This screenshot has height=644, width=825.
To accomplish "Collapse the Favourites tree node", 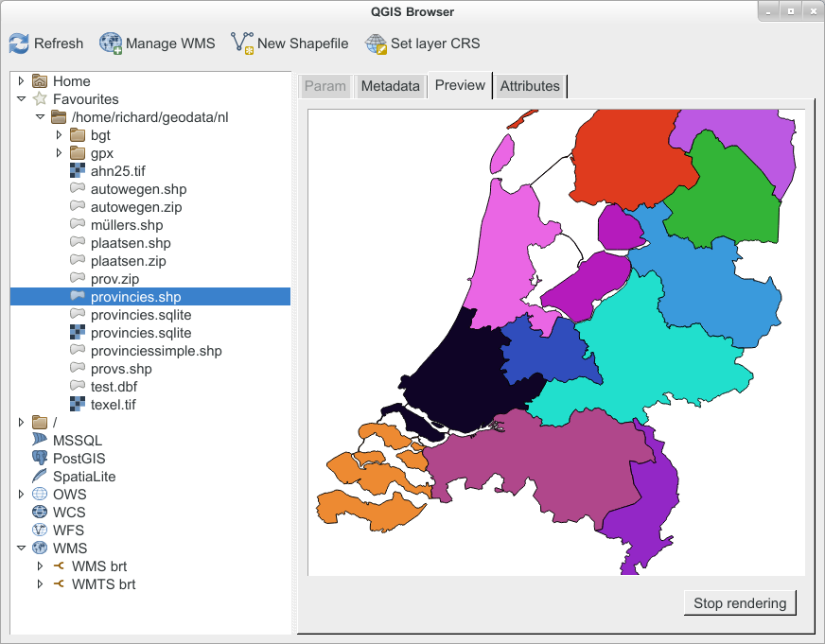I will click(x=21, y=98).
